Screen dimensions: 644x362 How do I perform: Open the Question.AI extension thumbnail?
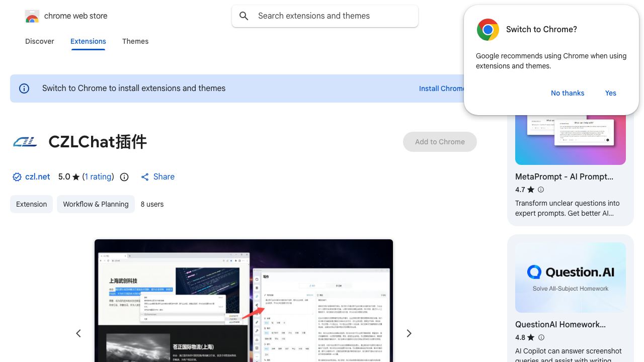(571, 278)
